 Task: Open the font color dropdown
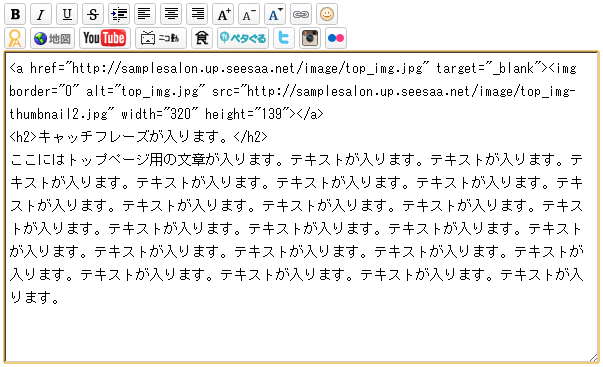[x=275, y=14]
